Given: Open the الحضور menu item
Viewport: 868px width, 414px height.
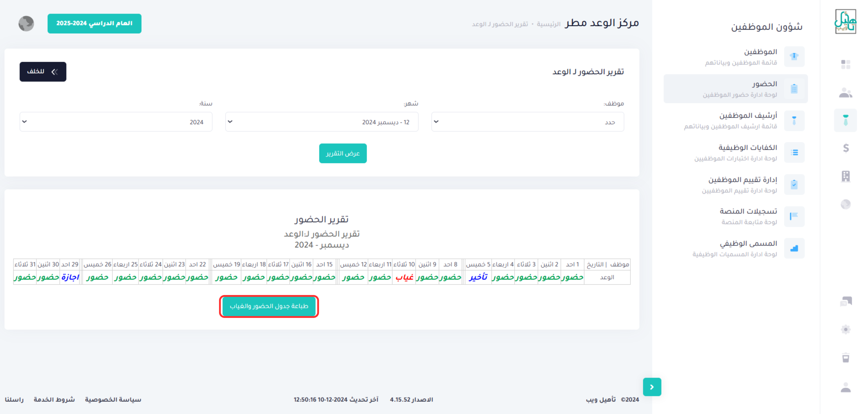Looking at the screenshot, I should pos(736,89).
